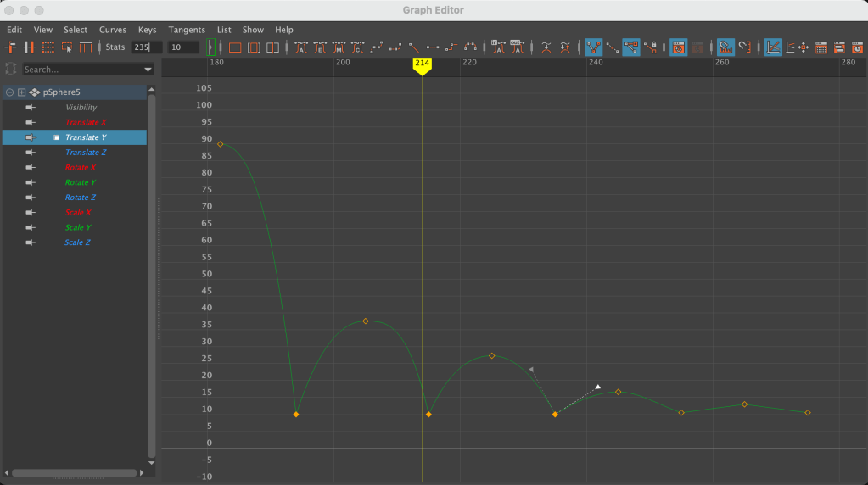Click the Region Keys tool icon

coord(66,47)
